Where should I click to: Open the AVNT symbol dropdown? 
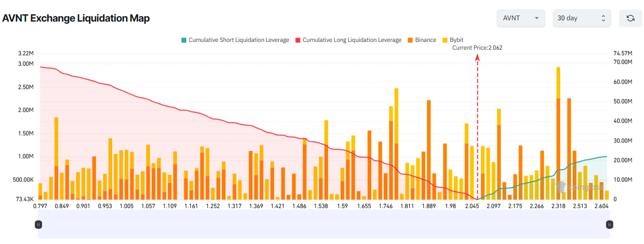tap(521, 18)
